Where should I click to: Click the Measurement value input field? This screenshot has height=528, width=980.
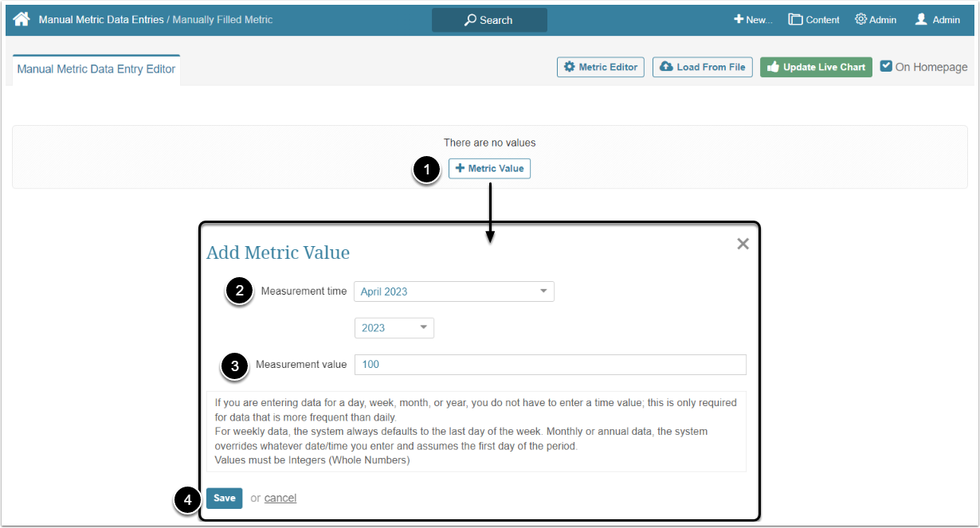550,364
